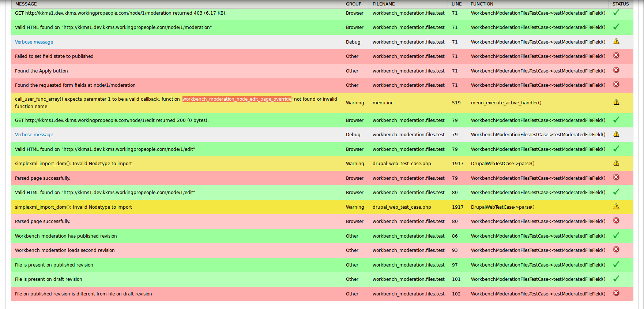Click 'Workbench moderation loads second revision' message
Image resolution: width=644 pixels, height=309 pixels.
65,250
